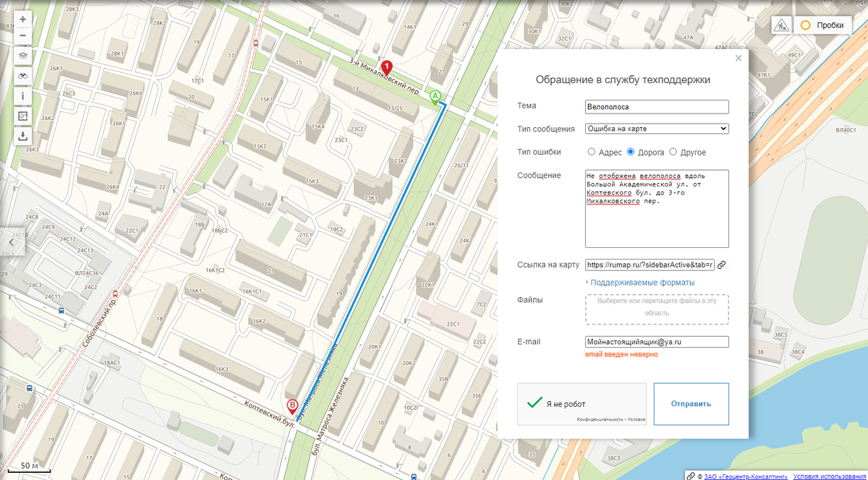This screenshot has height=480, width=868.
Task: Click the zoom out minus icon
Action: 22,35
